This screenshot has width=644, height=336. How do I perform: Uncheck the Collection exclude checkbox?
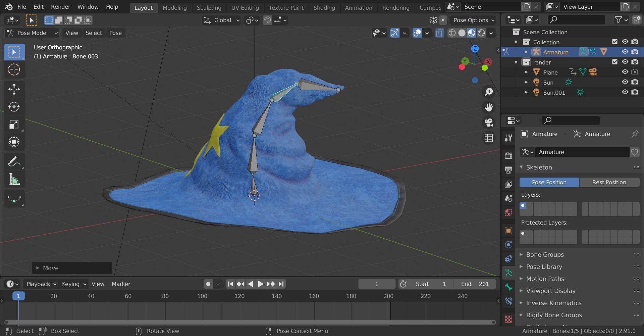click(x=615, y=42)
